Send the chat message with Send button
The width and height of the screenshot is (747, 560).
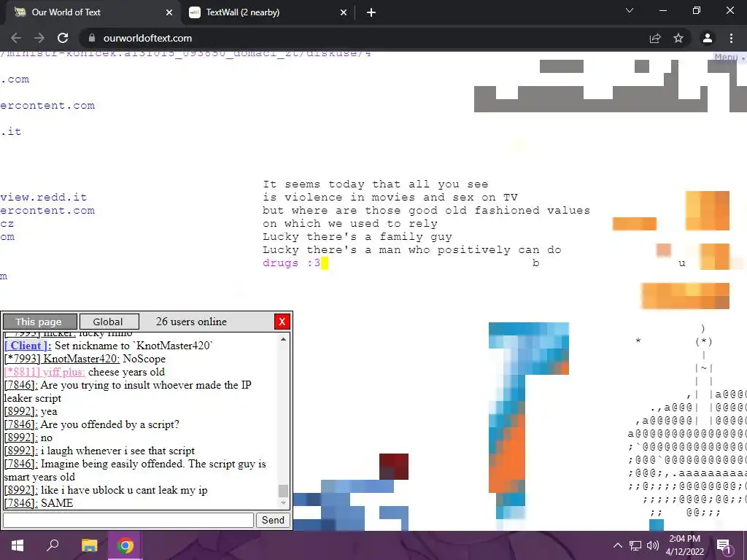click(273, 520)
